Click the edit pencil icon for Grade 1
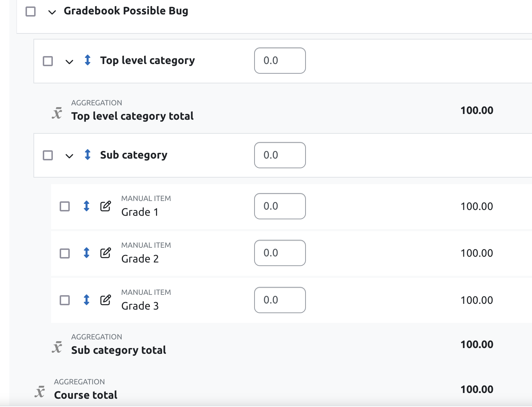 pyautogui.click(x=105, y=206)
